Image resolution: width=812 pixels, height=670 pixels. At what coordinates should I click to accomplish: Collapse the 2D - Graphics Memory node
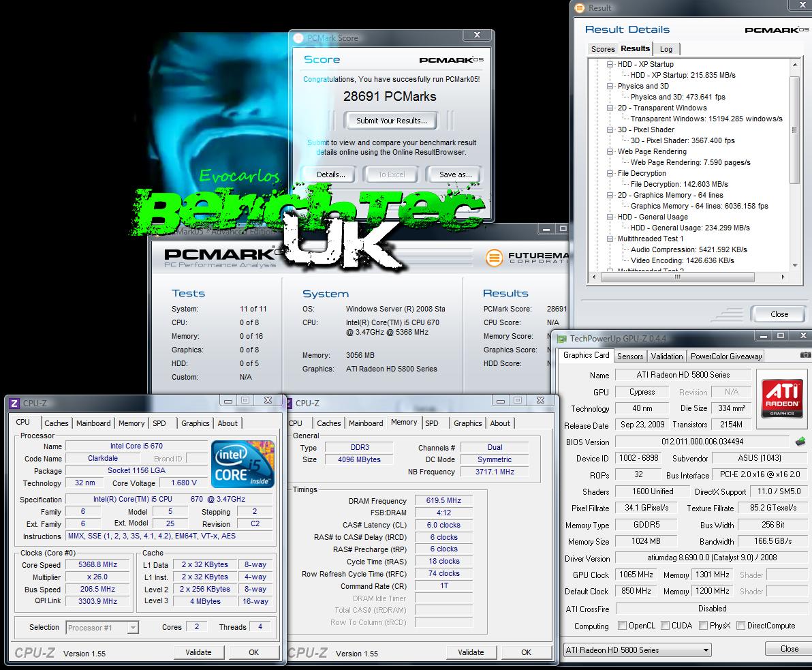[610, 195]
